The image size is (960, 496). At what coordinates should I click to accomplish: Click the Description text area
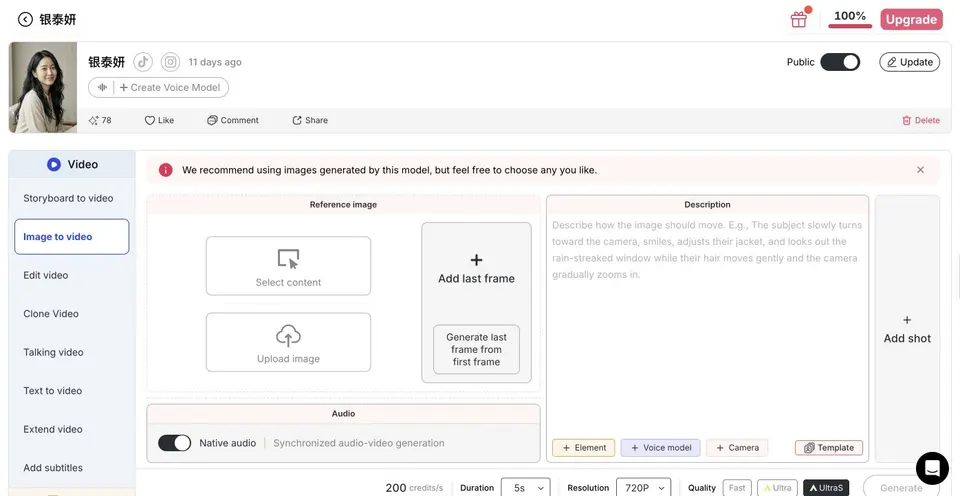coord(707,325)
